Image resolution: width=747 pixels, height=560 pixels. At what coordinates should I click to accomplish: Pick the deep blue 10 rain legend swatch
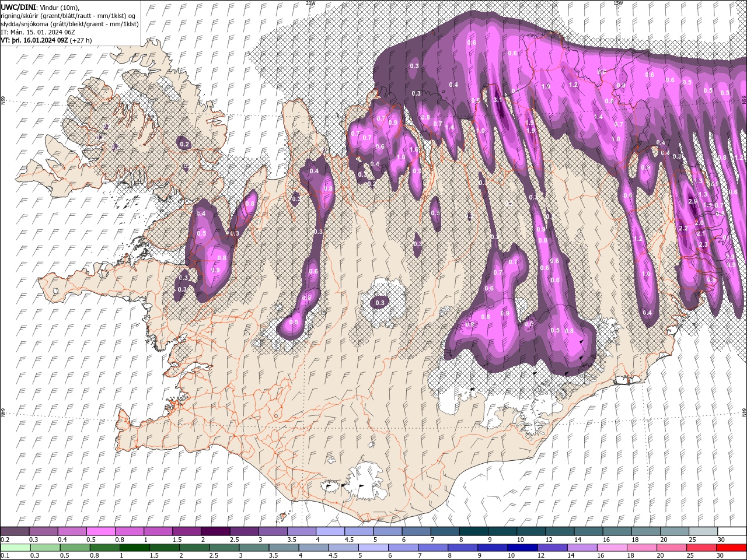[522, 547]
